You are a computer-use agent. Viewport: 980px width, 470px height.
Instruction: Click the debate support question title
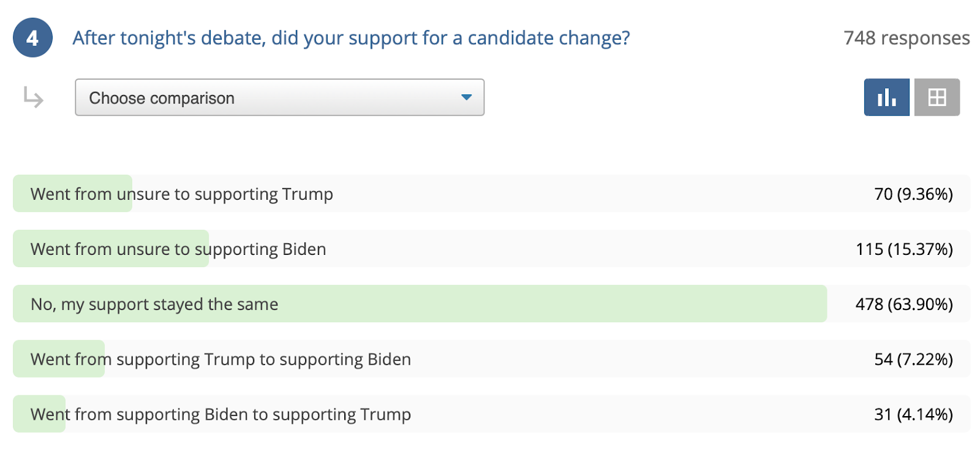pos(351,38)
